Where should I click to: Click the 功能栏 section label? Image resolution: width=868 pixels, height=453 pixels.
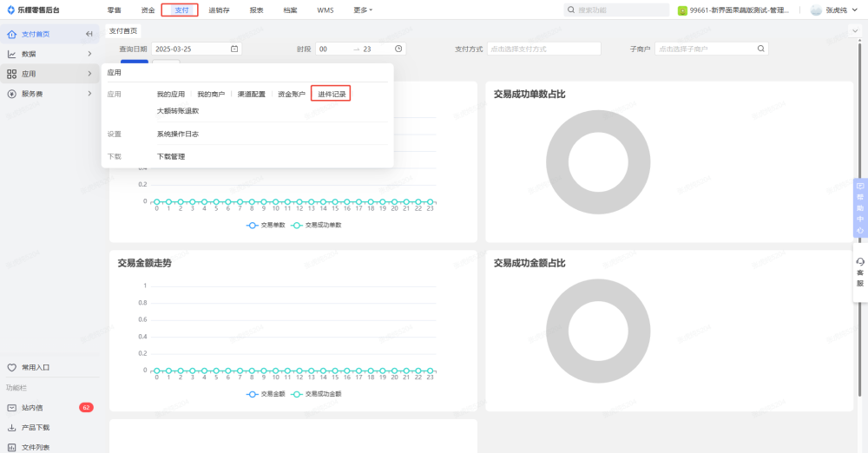point(16,388)
